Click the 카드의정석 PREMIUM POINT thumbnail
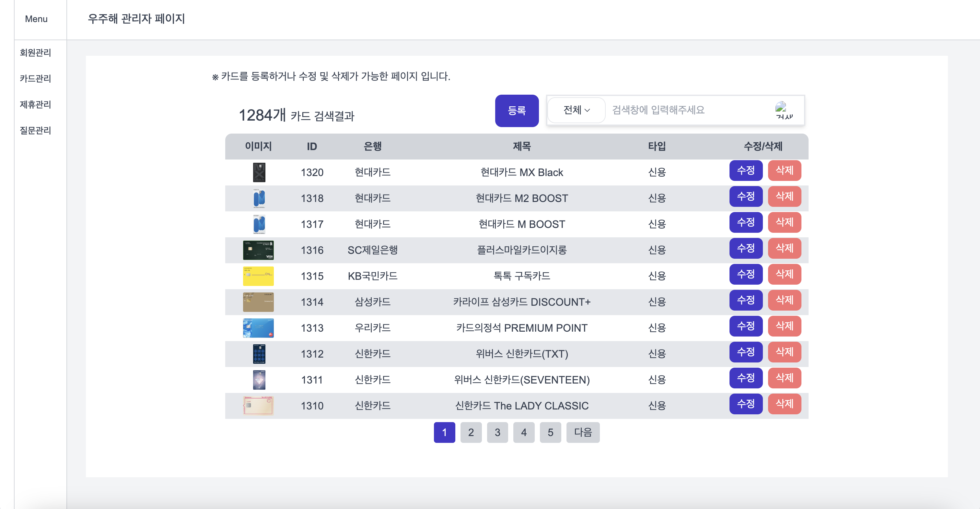The image size is (980, 509). pyautogui.click(x=258, y=328)
